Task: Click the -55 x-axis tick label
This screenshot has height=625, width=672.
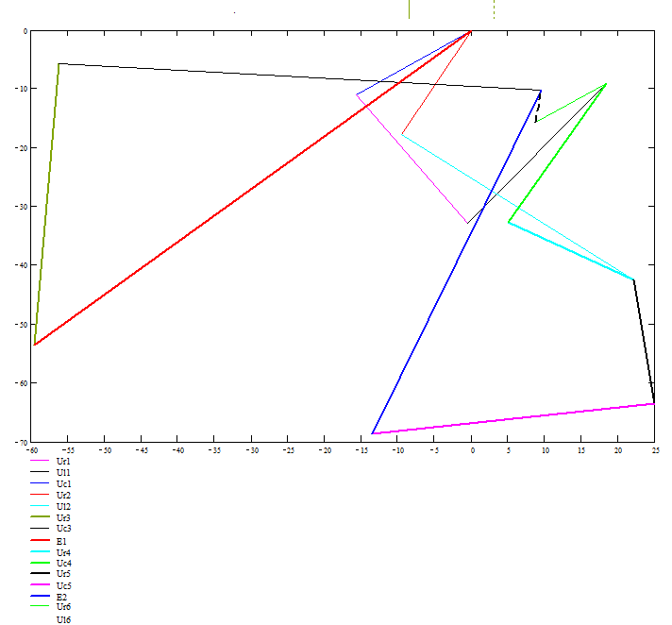Action: [68, 450]
